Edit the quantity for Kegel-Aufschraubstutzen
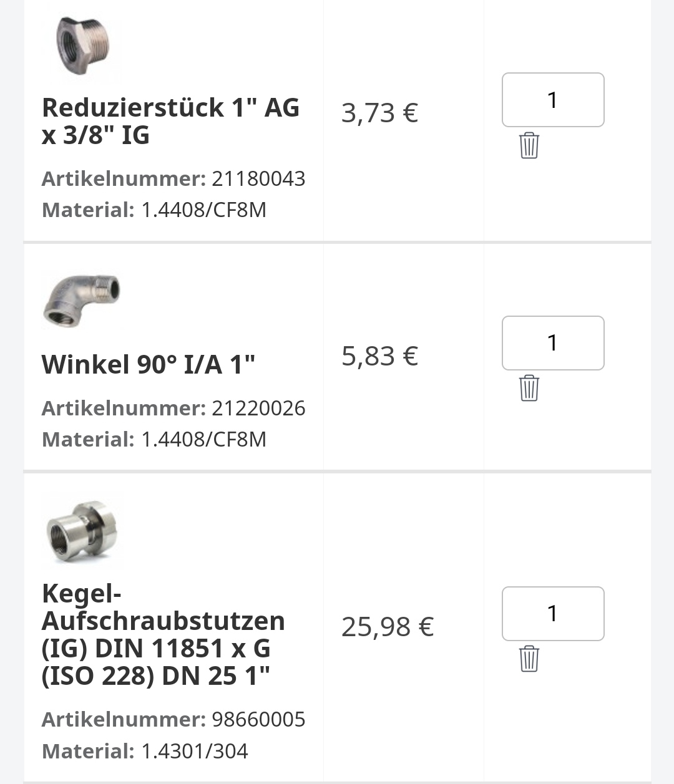Viewport: 674px width, 784px height. pos(553,614)
